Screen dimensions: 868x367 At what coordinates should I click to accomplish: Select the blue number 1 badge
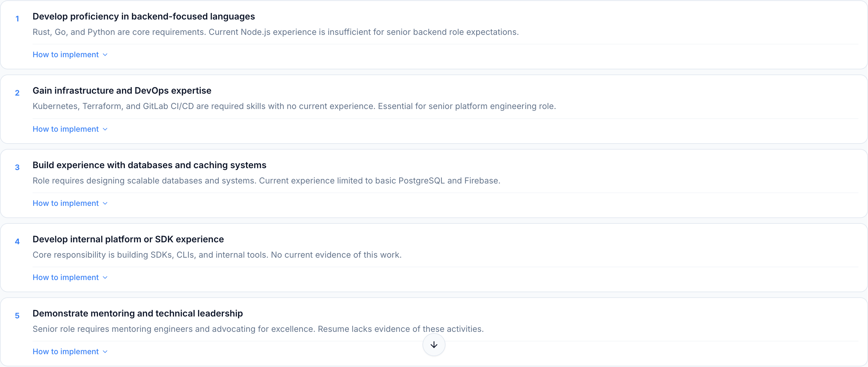[17, 19]
